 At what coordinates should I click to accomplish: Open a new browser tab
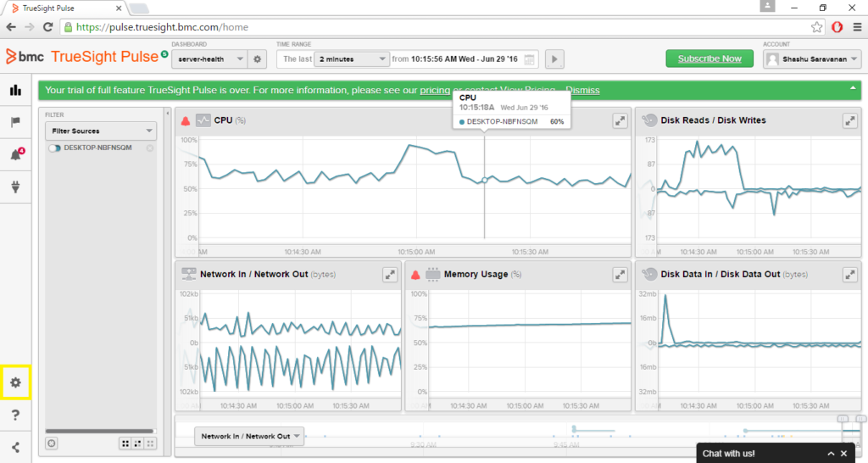(140, 8)
